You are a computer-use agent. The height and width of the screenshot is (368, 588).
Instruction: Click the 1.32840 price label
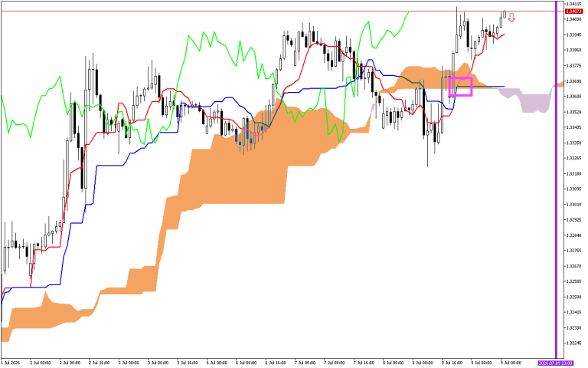point(573,235)
